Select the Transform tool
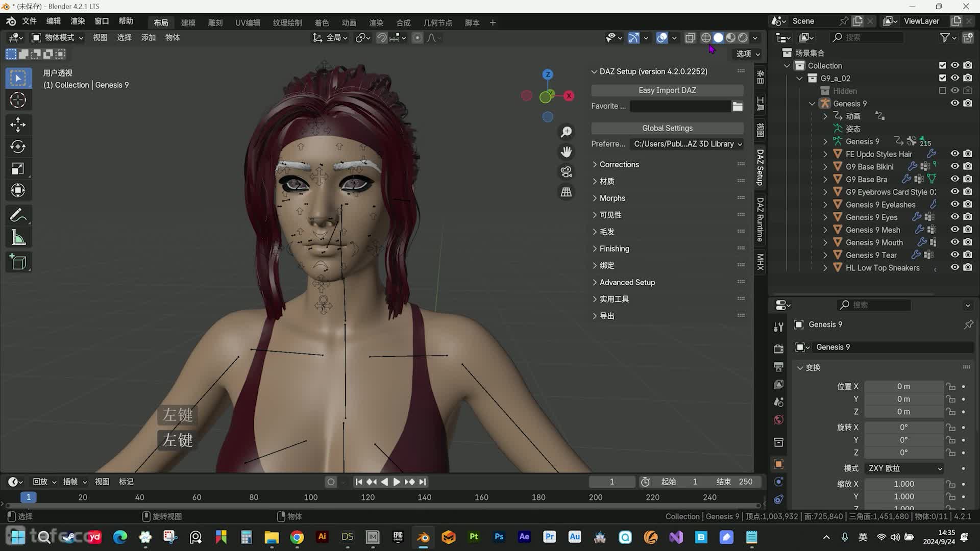 pos(18,191)
